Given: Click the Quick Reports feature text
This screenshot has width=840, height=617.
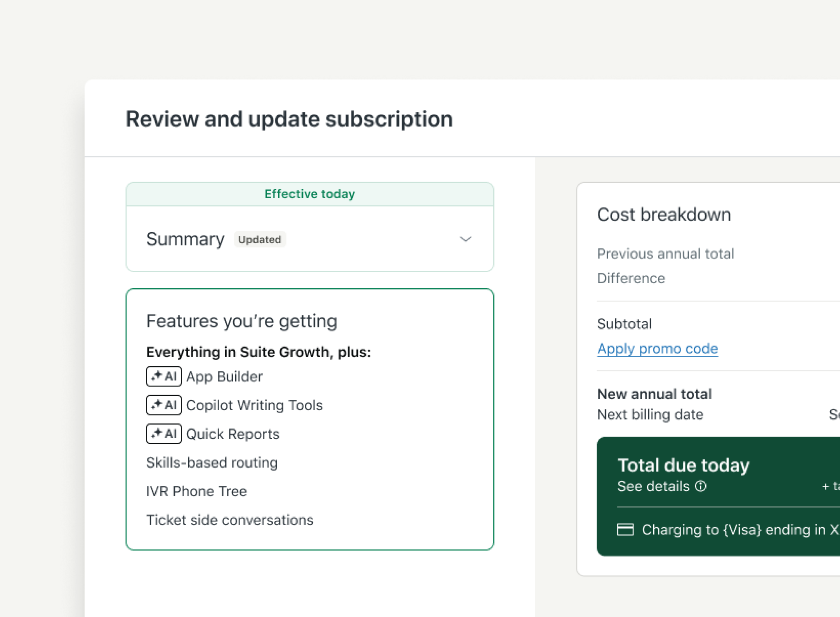Looking at the screenshot, I should tap(233, 434).
